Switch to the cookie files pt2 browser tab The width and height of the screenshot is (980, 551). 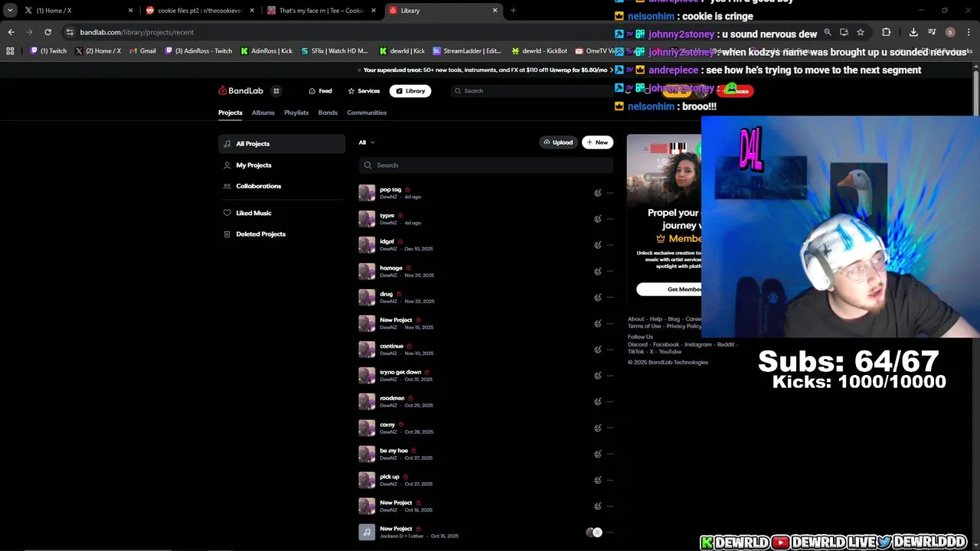tap(199, 11)
